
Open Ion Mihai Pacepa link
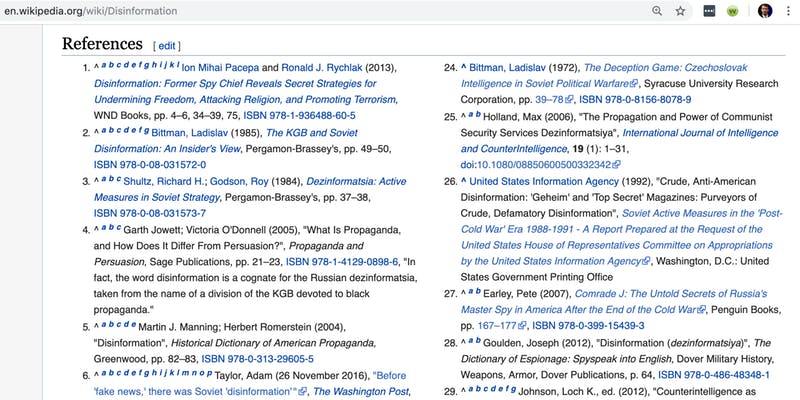click(220, 68)
